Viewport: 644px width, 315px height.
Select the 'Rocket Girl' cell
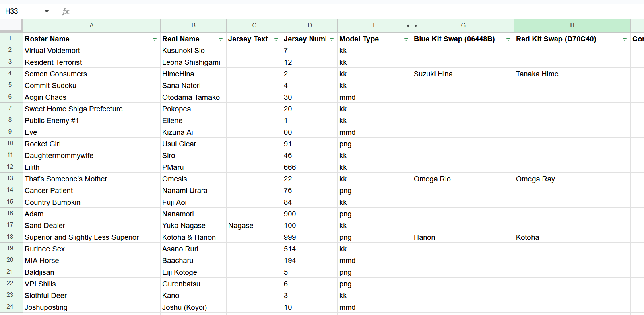(92, 144)
